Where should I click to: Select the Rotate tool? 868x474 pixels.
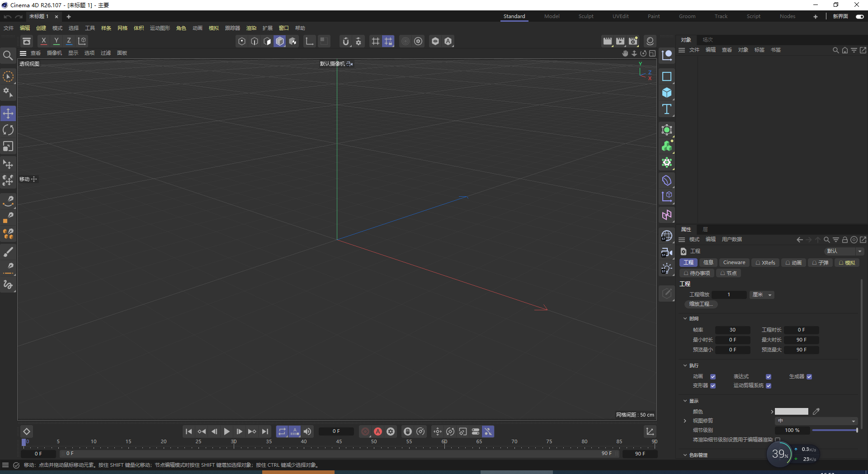coord(8,130)
